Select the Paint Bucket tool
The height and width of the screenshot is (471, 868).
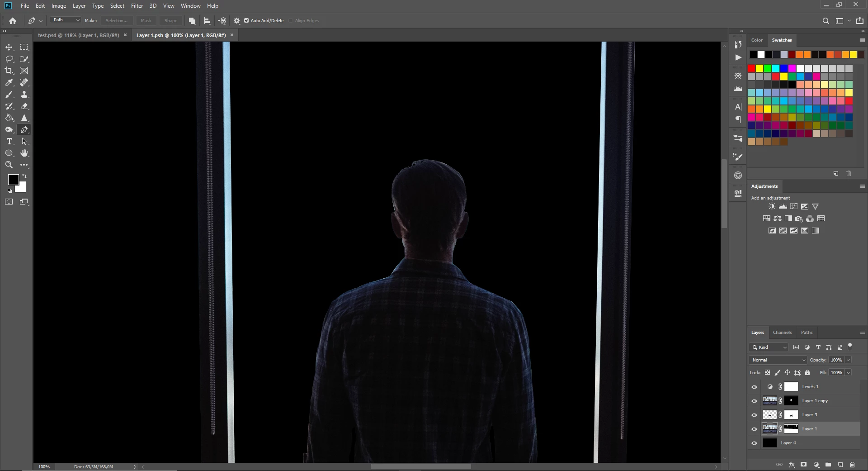pos(9,118)
